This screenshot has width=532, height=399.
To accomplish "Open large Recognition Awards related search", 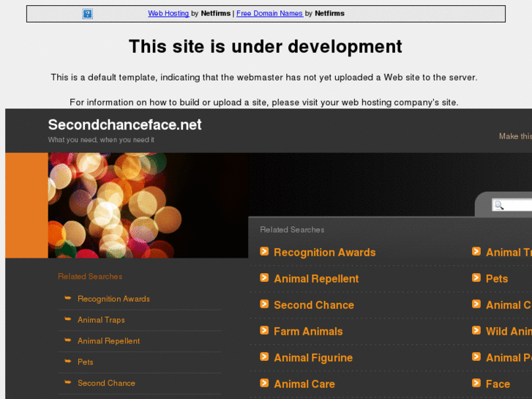I will tap(325, 253).
